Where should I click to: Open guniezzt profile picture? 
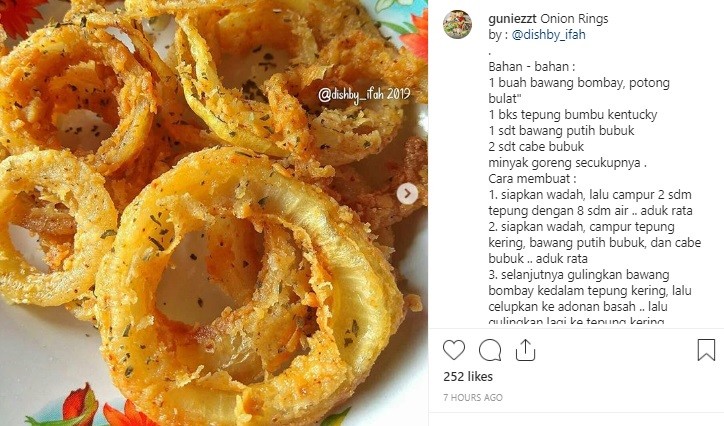point(457,24)
